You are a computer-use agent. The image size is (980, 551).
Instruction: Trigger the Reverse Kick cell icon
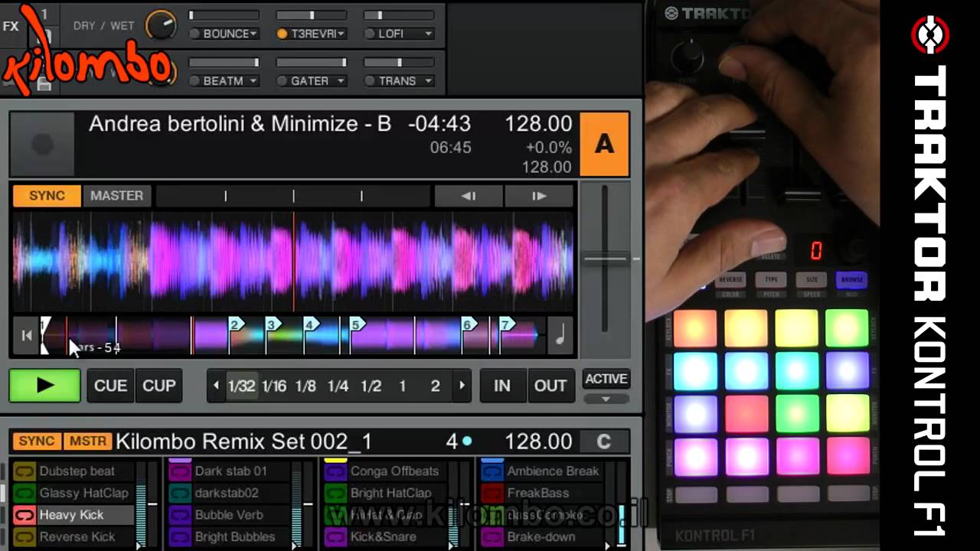tap(24, 536)
